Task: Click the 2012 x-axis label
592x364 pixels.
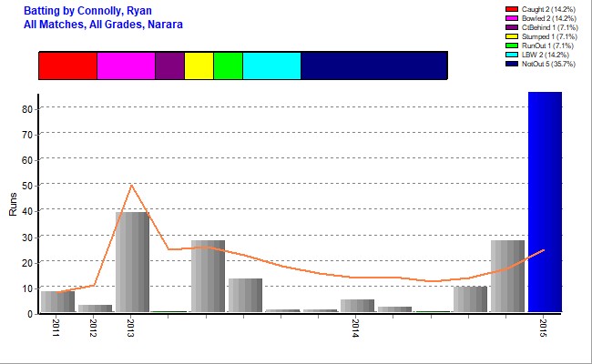Action: point(93,328)
